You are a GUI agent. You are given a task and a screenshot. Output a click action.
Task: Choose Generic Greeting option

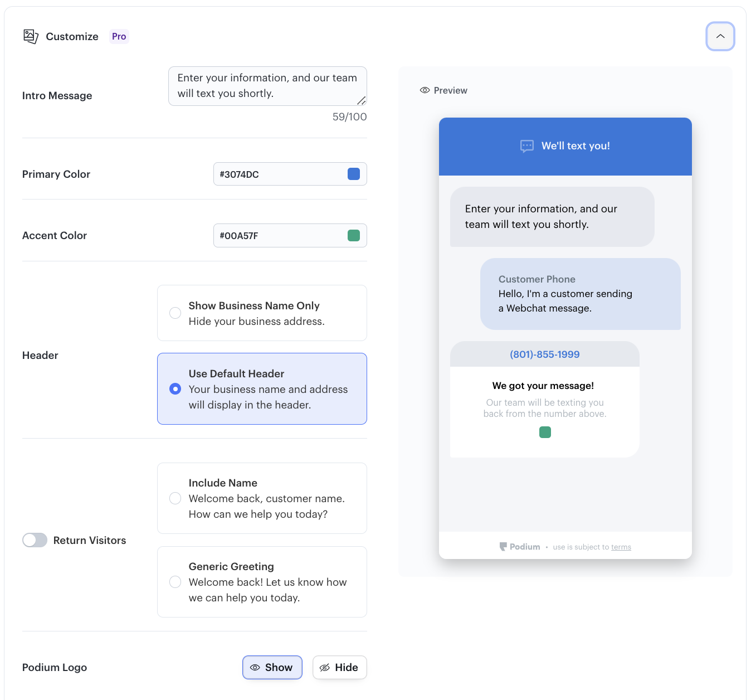click(175, 582)
